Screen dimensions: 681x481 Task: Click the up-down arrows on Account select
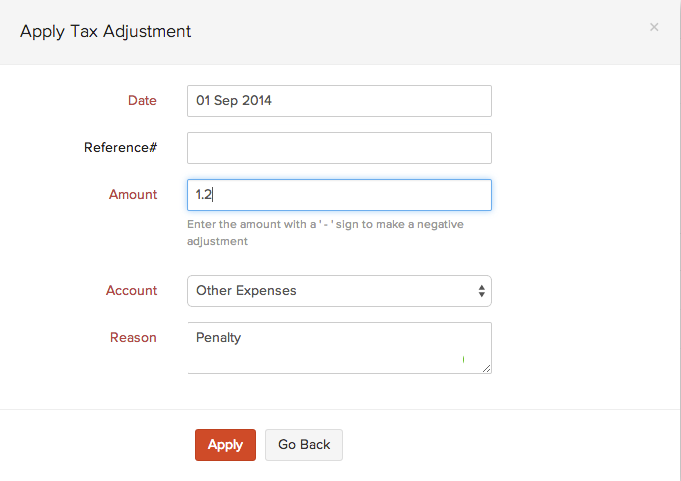point(481,291)
